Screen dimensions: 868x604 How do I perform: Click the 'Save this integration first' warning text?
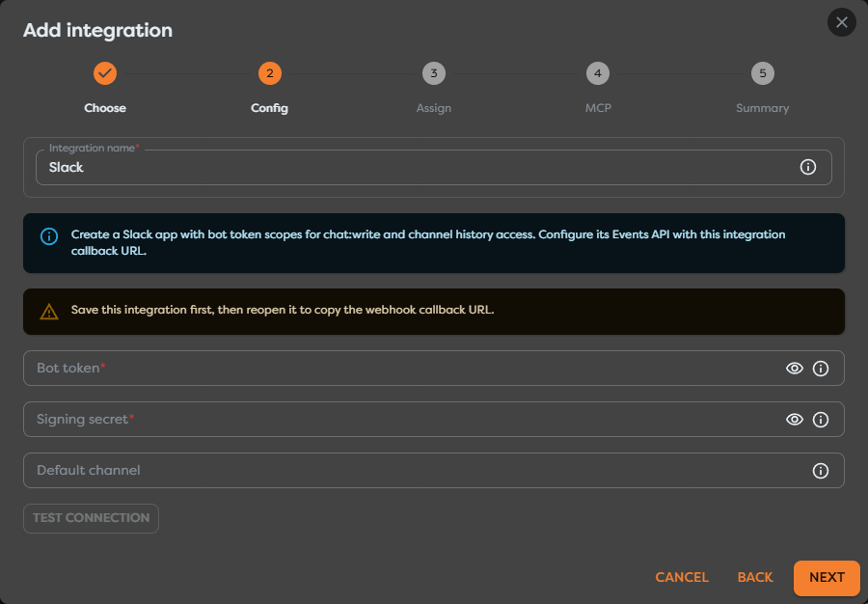pyautogui.click(x=283, y=310)
